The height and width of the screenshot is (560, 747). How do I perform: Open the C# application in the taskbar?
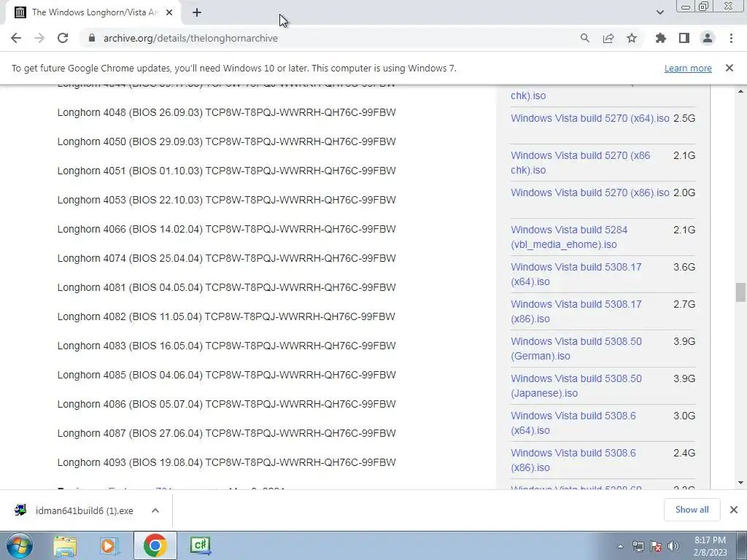tap(200, 545)
